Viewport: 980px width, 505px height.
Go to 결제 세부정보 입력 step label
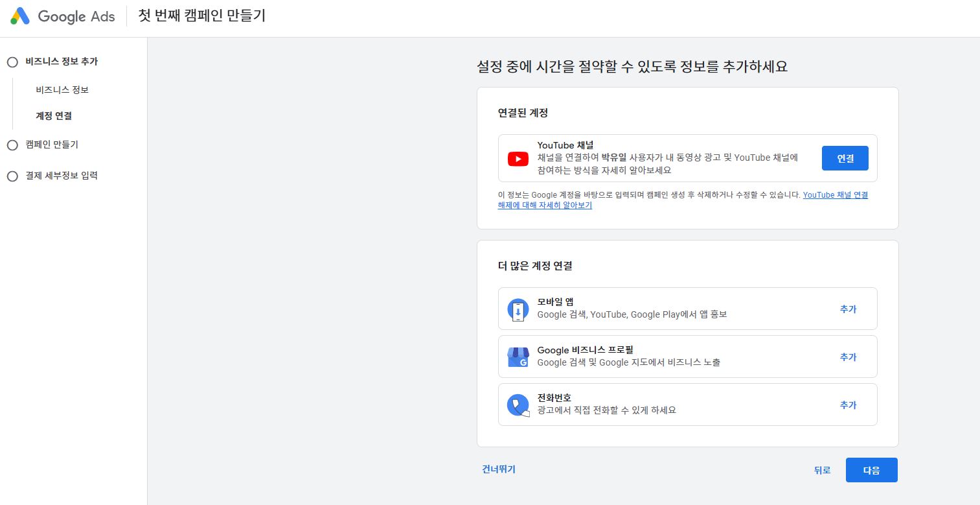coord(62,175)
